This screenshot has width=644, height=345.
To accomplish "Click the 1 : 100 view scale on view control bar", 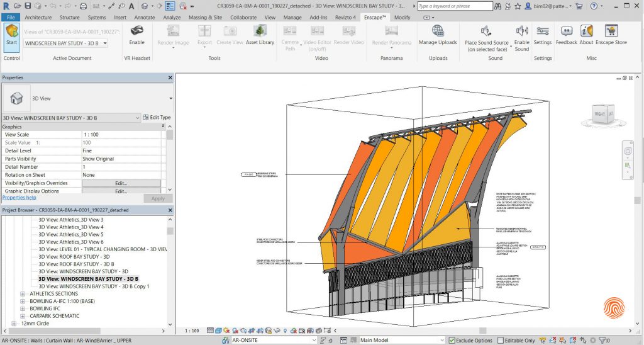I will point(192,331).
